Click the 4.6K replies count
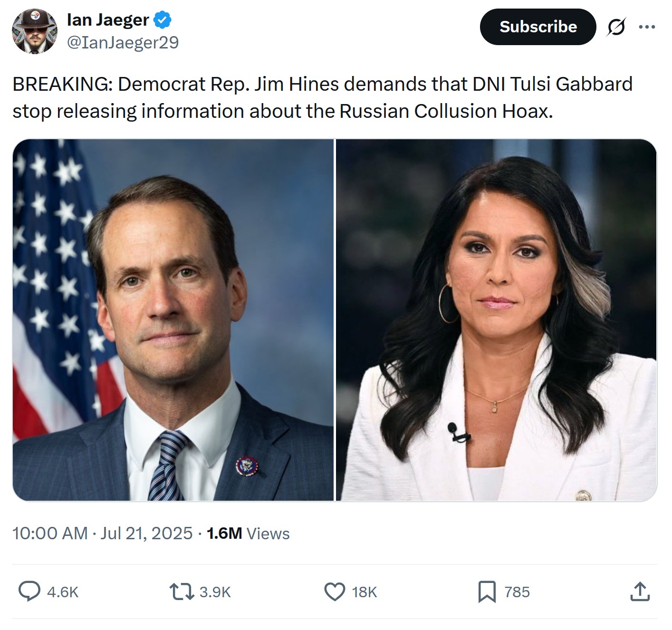Image resolution: width=672 pixels, height=630 pixels. click(x=63, y=592)
